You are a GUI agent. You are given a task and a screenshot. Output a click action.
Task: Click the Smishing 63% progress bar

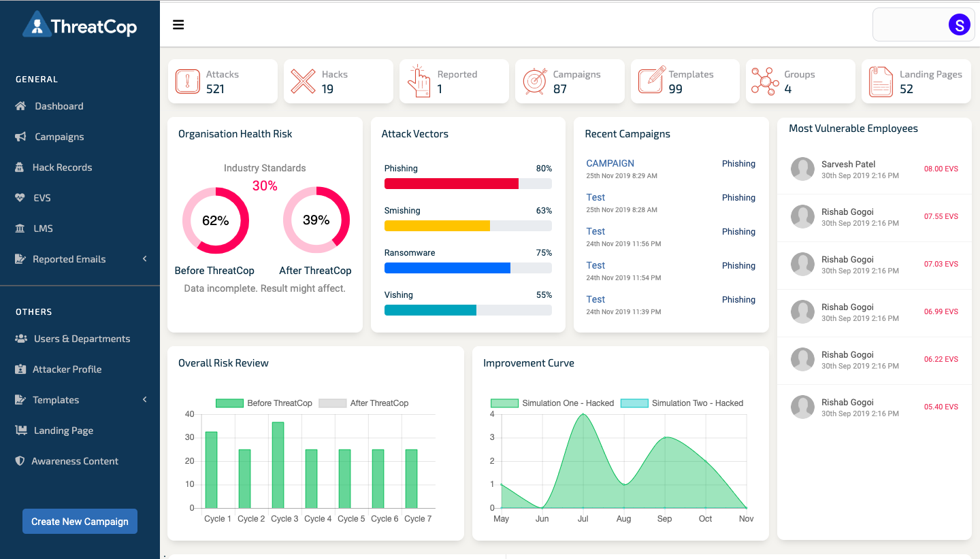pos(468,226)
